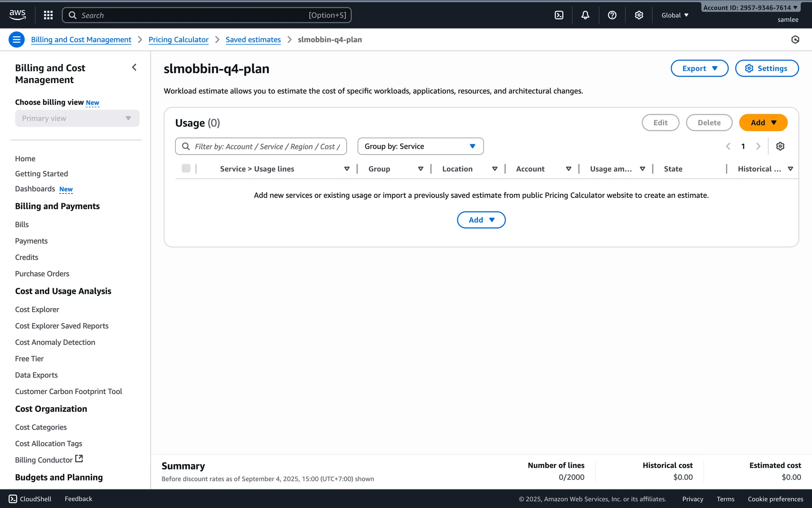Viewport: 812px width, 508px height.
Task: Expand the Group by: Service dropdown
Action: 420,146
